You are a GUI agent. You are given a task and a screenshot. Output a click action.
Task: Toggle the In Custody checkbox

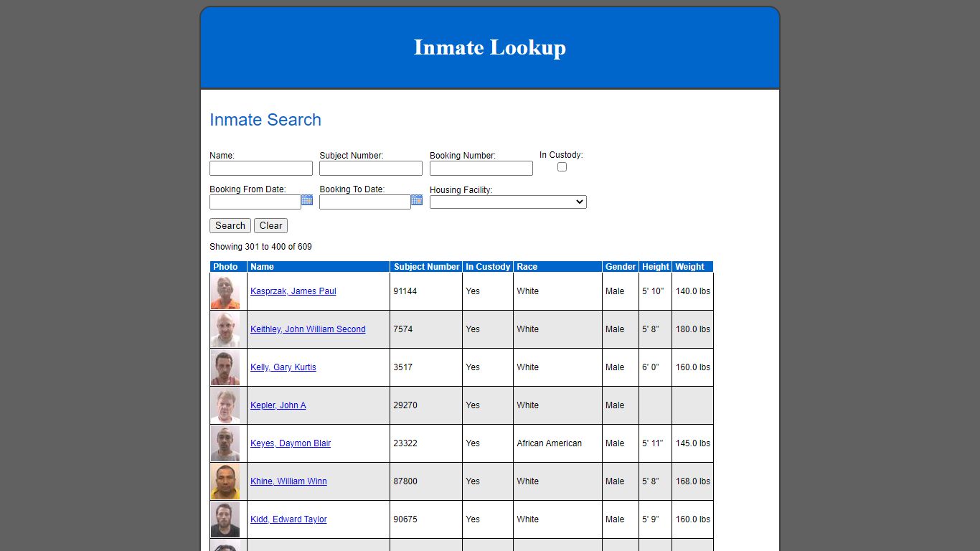pos(562,166)
